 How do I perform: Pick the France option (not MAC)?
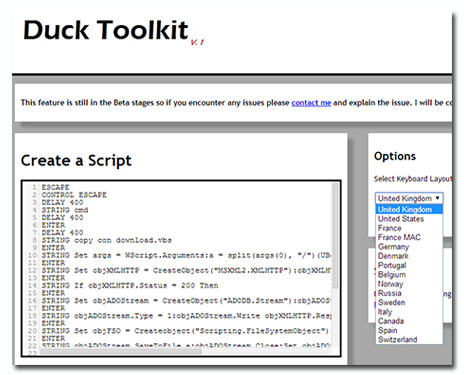tap(409, 228)
